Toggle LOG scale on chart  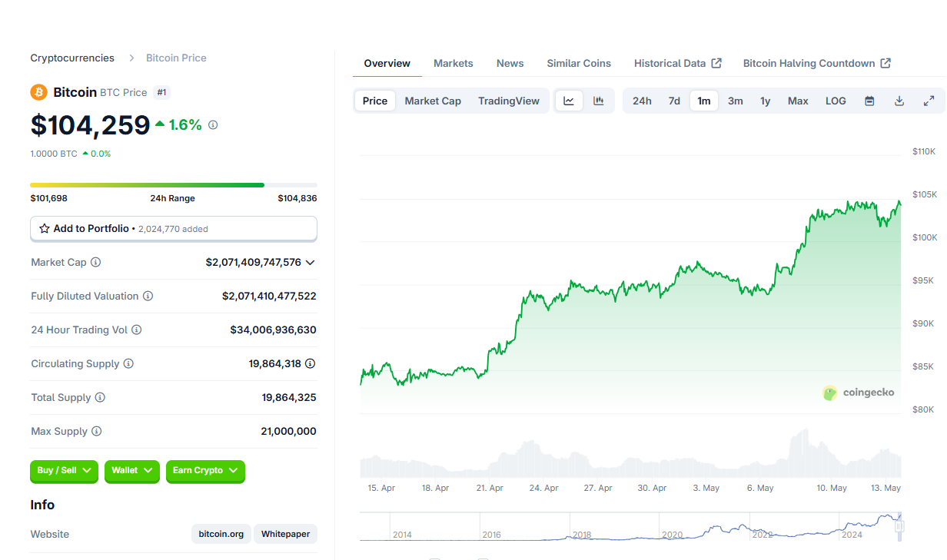[x=836, y=101]
